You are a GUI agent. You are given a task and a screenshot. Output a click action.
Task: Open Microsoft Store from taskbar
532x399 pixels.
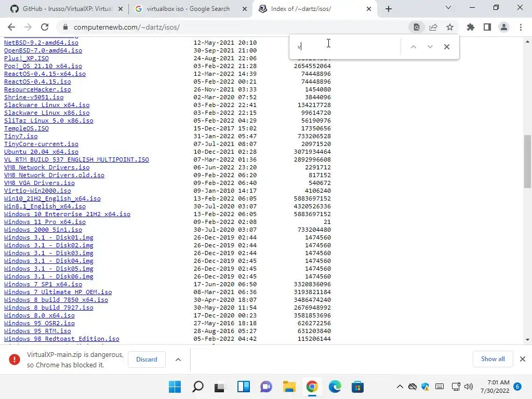pyautogui.click(x=357, y=387)
